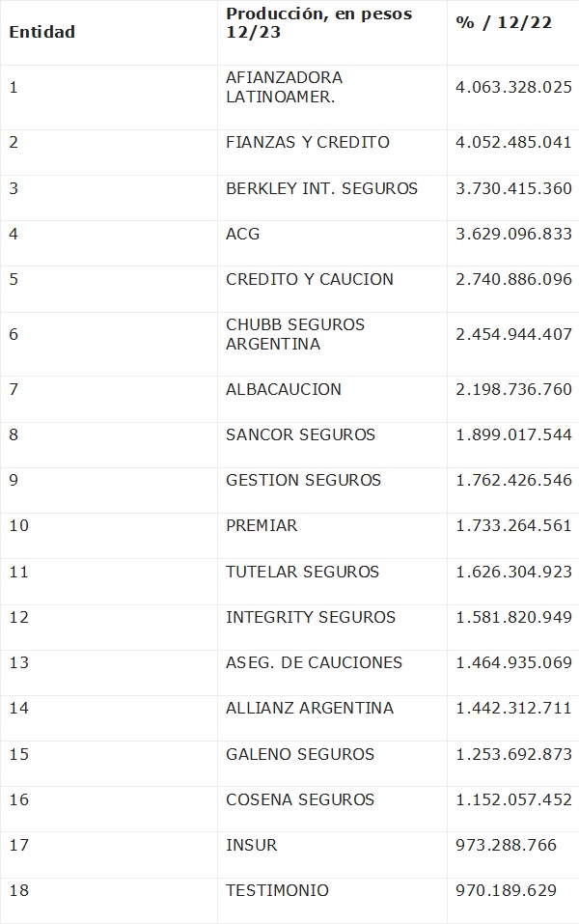This screenshot has height=924, width=579.
Task: Click the % / 12/22 column header
Action: click(504, 22)
